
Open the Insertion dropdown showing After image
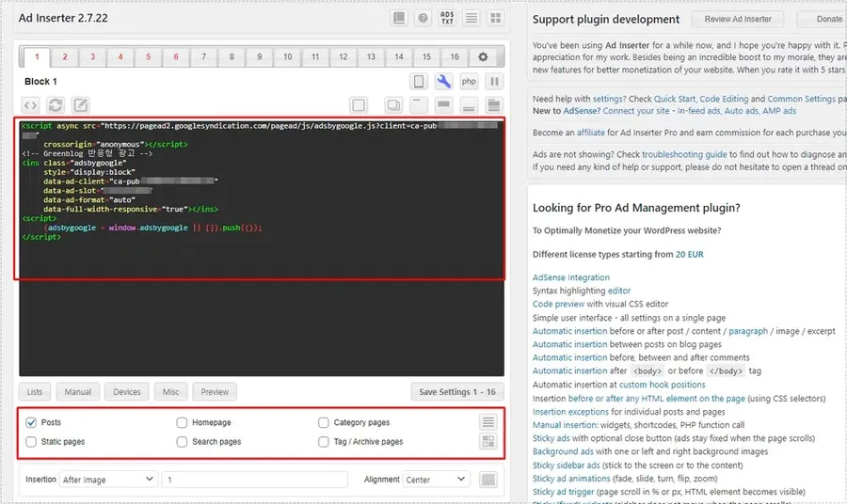pos(108,480)
